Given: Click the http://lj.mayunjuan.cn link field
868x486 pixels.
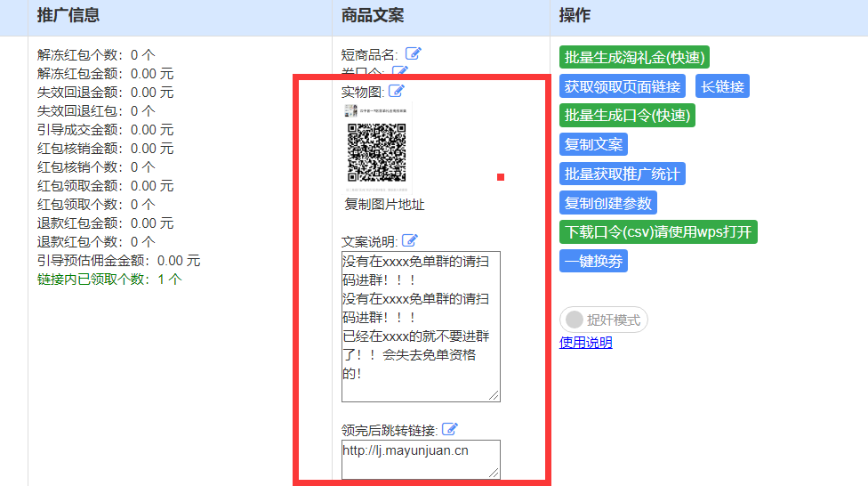Looking at the screenshot, I should click(x=421, y=459).
